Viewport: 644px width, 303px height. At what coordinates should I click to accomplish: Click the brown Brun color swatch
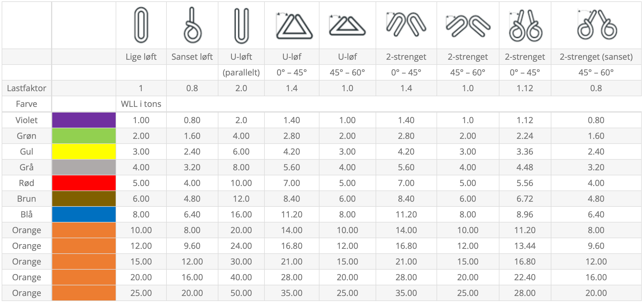tap(84, 199)
